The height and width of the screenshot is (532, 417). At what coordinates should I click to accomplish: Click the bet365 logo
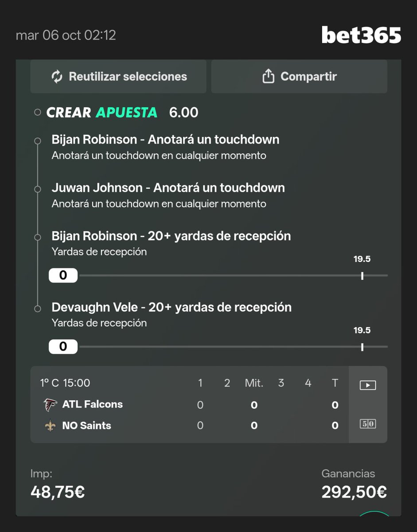tap(361, 35)
